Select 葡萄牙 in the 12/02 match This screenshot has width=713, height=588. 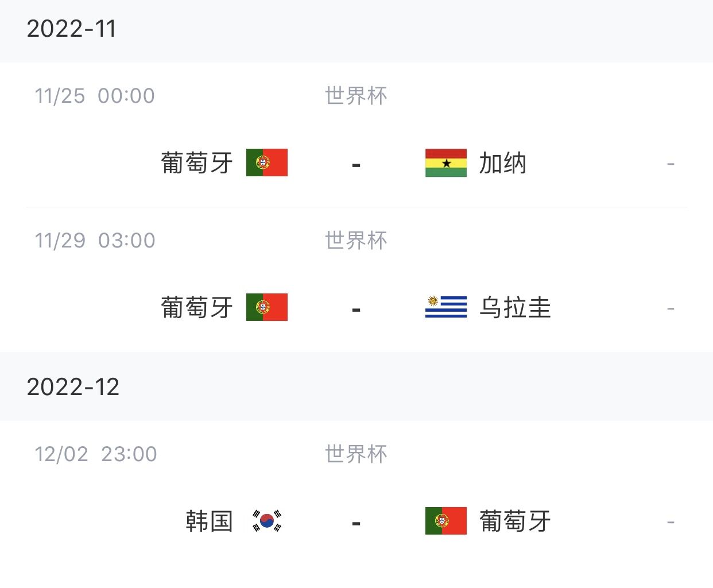coord(516,521)
